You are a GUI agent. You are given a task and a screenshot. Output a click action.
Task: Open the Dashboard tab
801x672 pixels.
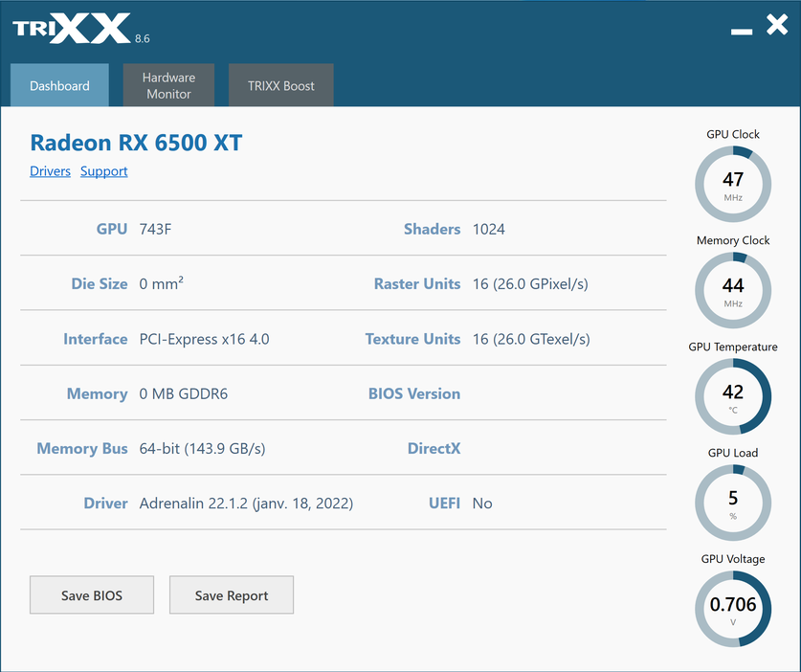click(59, 85)
